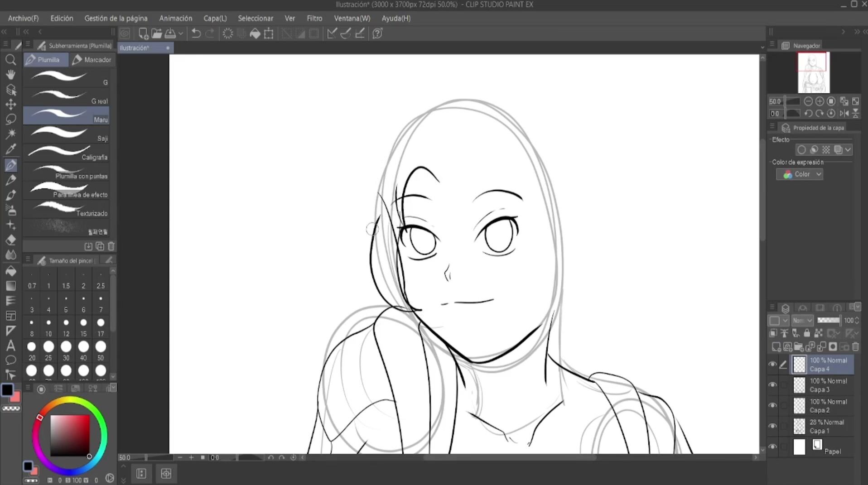Image resolution: width=868 pixels, height=485 pixels.
Task: Toggle visibility of the Papel layer
Action: pos(773,447)
